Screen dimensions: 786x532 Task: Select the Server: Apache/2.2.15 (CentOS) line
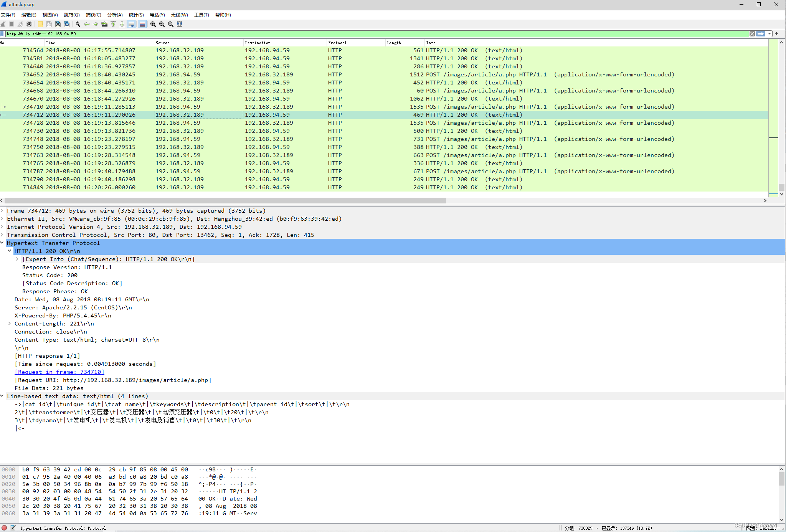(x=73, y=307)
